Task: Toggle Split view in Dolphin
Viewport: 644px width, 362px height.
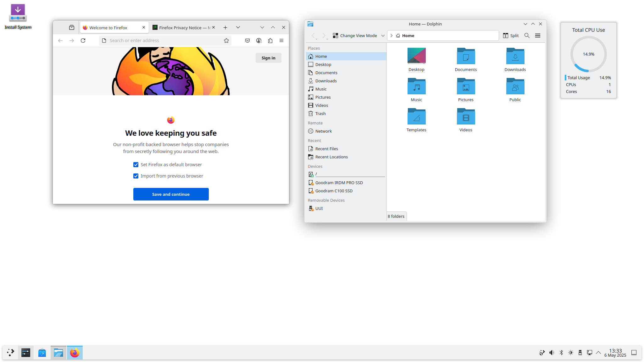Action: [x=511, y=36]
